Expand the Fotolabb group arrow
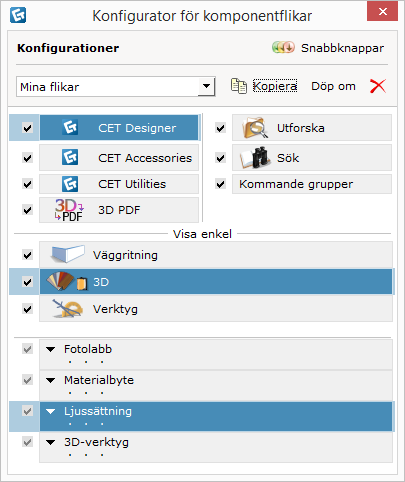Viewport: 405px width, 482px height. 51,350
